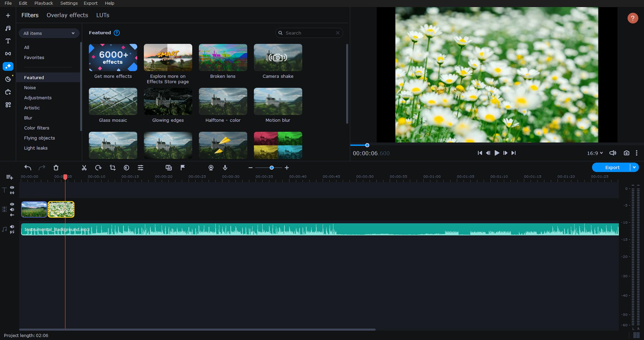644x340 pixels.
Task: Expand the All items dropdown
Action: pos(49,33)
